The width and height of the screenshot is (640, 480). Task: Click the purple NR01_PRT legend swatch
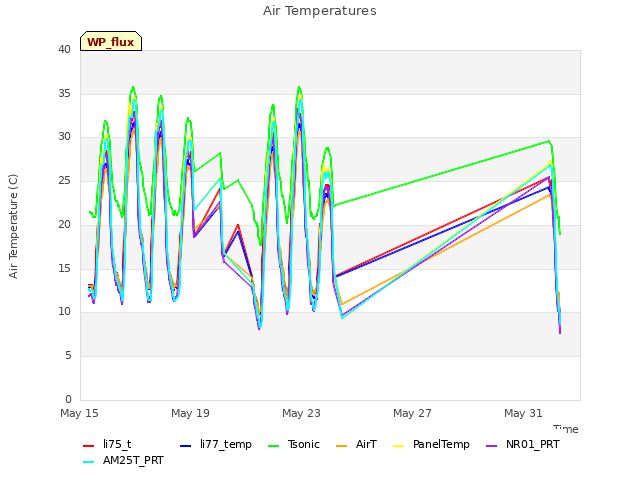[x=492, y=446]
